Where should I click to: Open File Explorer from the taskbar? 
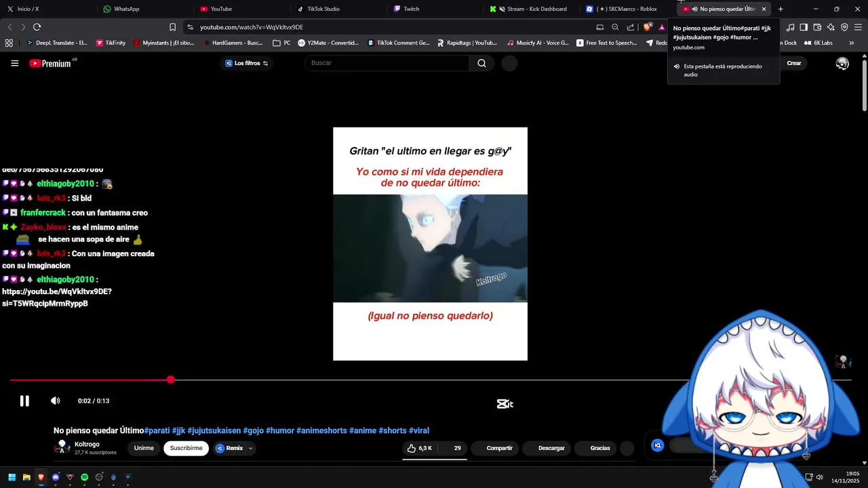[x=26, y=477]
